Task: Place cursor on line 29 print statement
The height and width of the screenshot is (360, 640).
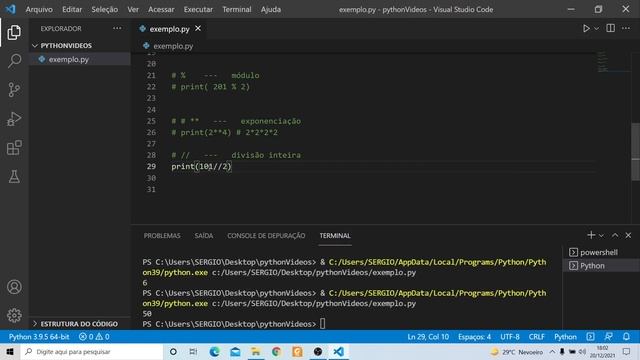Action: (x=201, y=167)
